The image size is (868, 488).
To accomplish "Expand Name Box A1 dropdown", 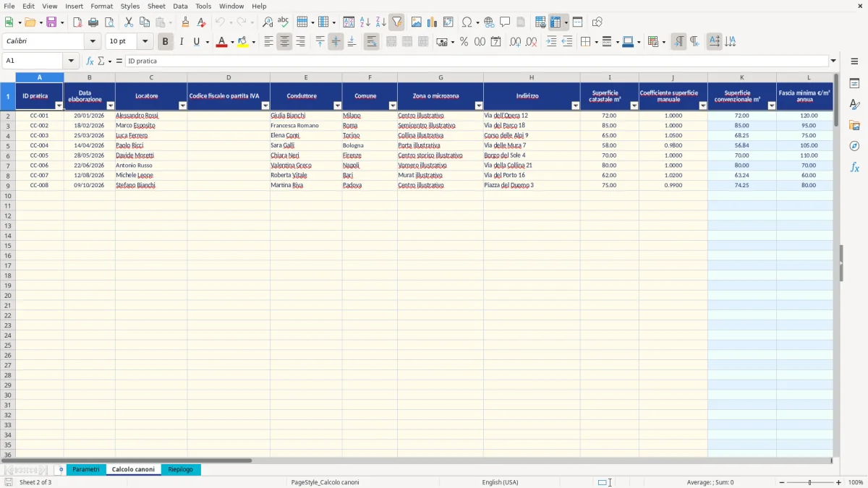I will (71, 61).
